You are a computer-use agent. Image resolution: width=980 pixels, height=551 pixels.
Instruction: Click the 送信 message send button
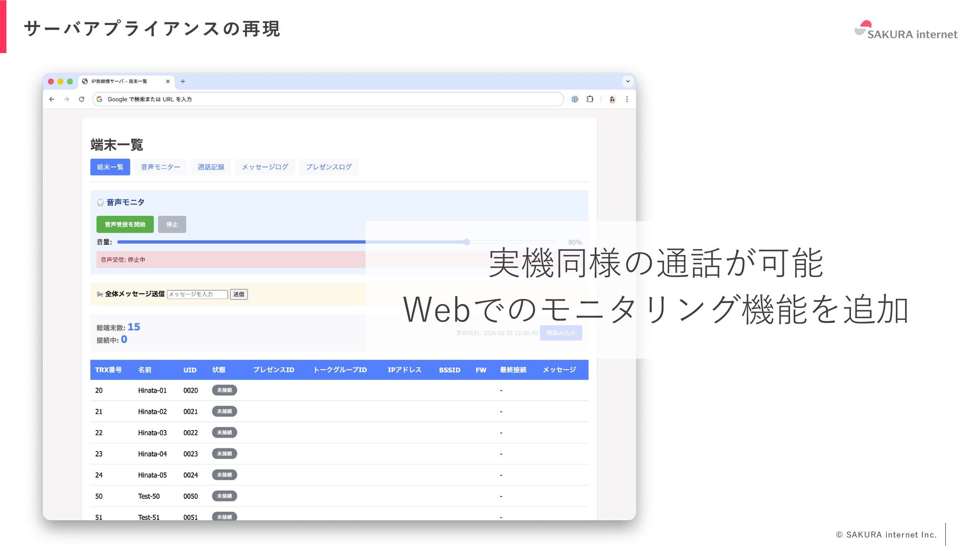238,294
